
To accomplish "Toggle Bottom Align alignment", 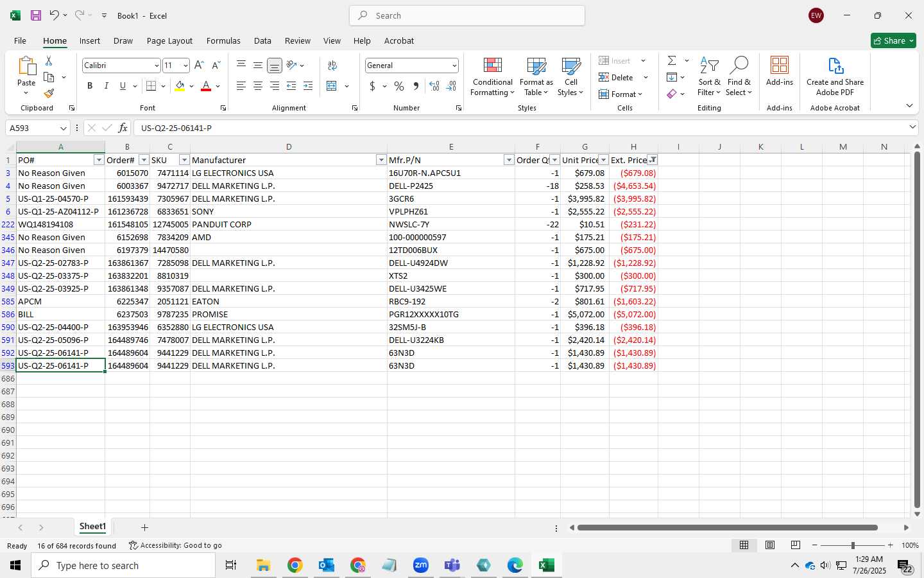I will point(274,66).
